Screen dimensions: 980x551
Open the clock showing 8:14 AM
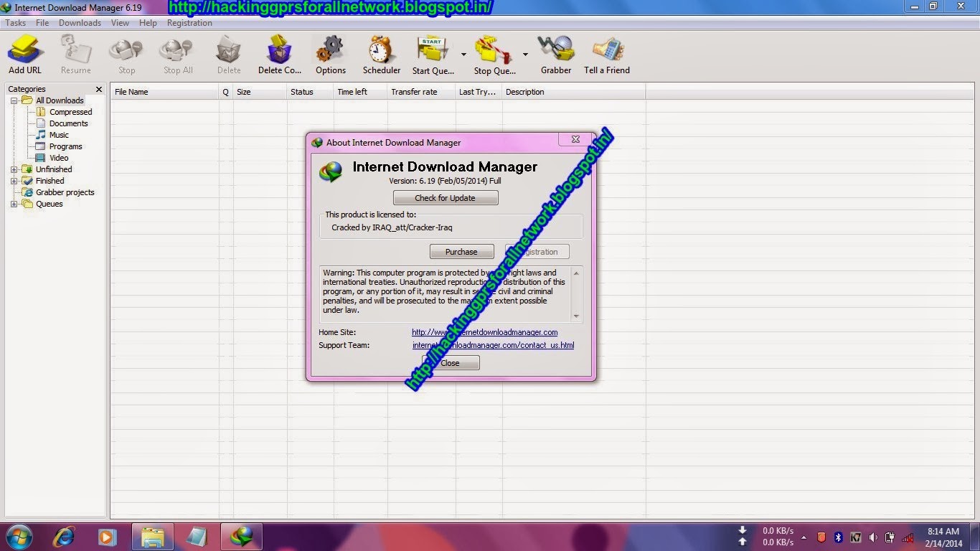tap(943, 537)
